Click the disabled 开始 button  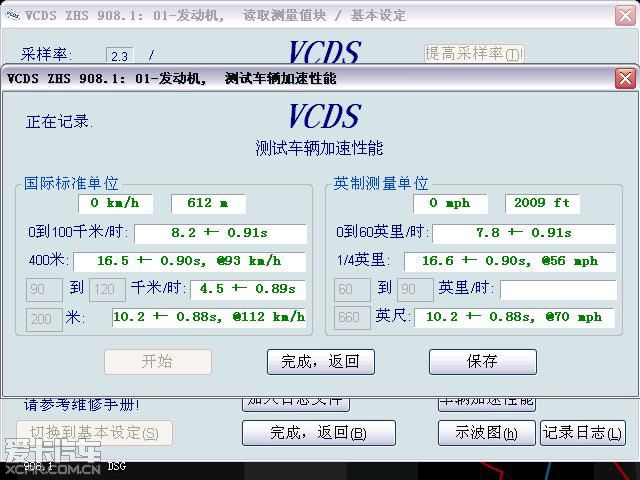158,362
